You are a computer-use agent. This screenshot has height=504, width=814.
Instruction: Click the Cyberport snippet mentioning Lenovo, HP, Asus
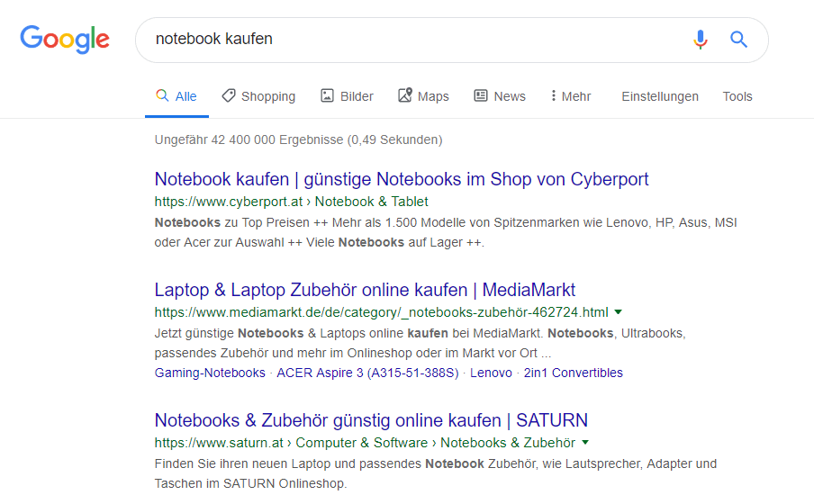446,232
